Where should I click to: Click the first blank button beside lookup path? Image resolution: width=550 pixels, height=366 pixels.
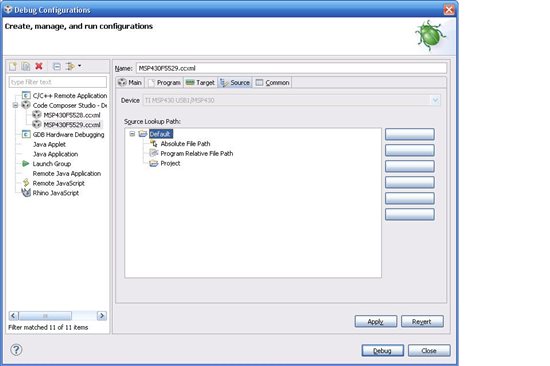410,134
